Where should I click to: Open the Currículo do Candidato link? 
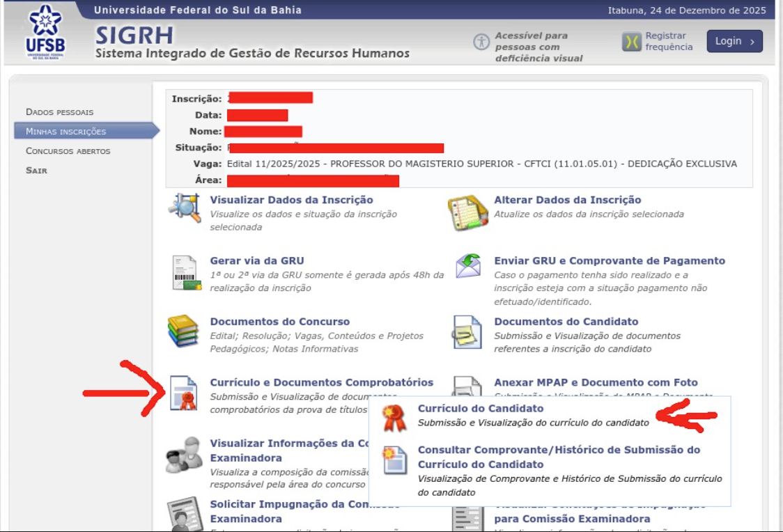[480, 409]
